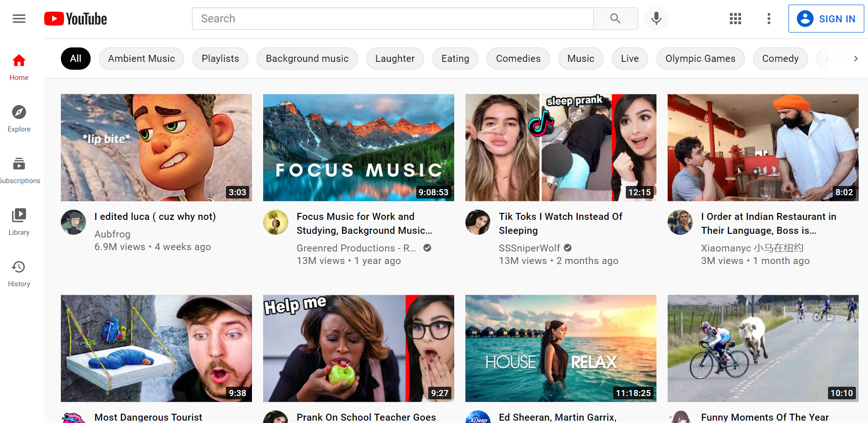Open the three-dot settings menu
The image size is (868, 423).
769,19
